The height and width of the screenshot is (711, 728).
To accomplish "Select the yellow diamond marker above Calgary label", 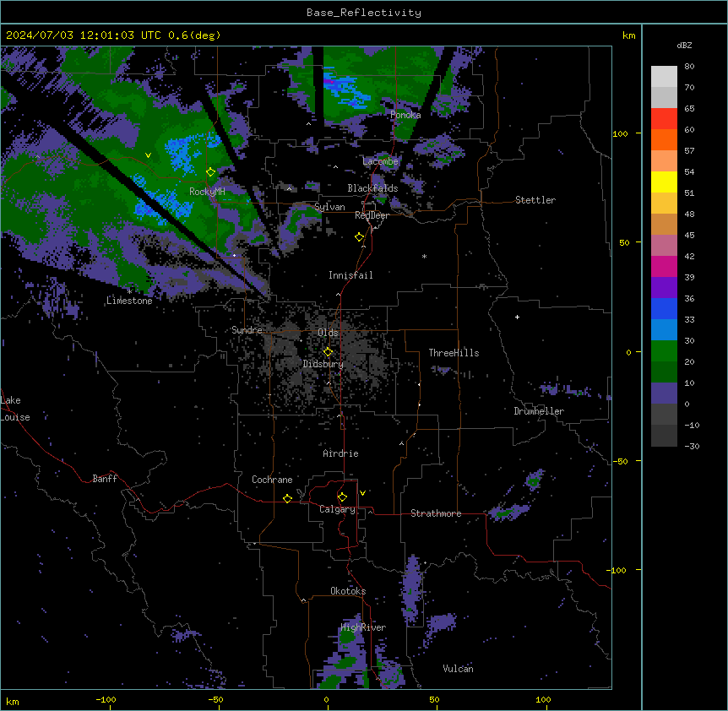I will (342, 497).
